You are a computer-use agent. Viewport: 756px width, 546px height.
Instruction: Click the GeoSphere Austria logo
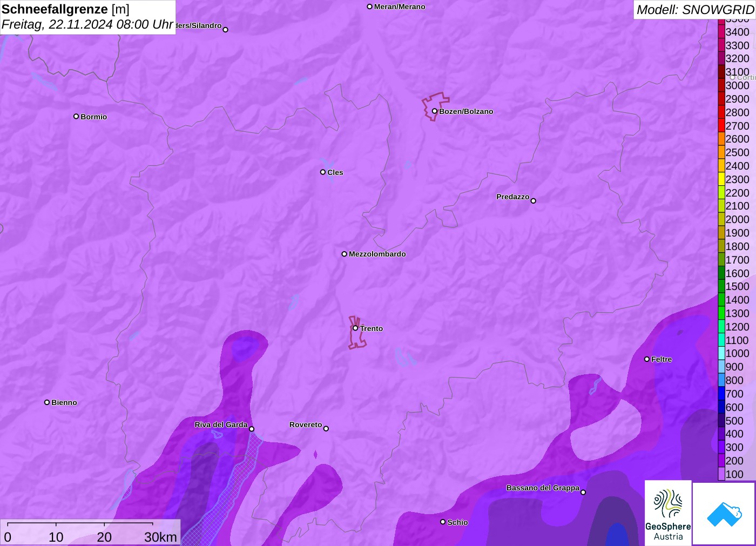(x=668, y=513)
